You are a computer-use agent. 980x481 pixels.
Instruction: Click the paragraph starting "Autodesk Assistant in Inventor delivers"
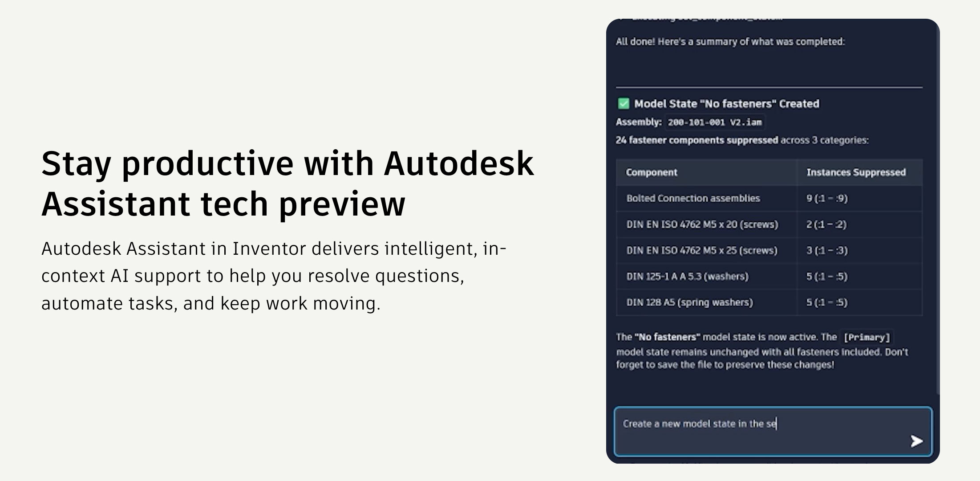tap(274, 276)
